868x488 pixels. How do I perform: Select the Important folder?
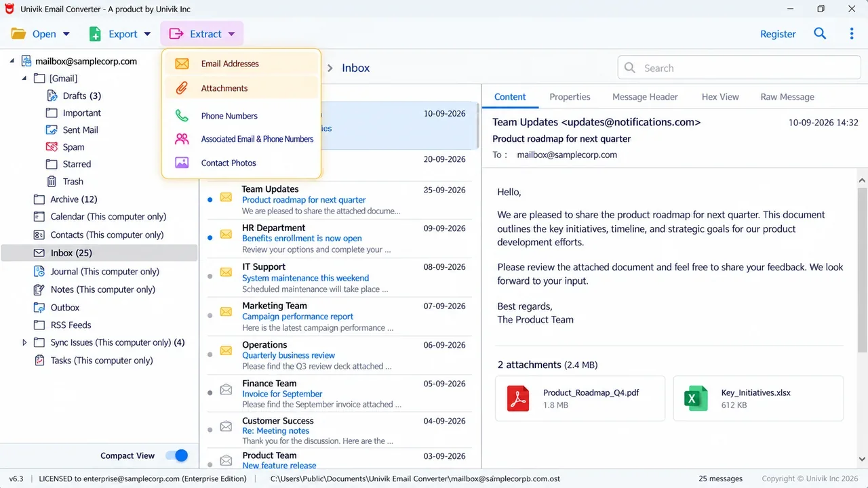coord(82,113)
